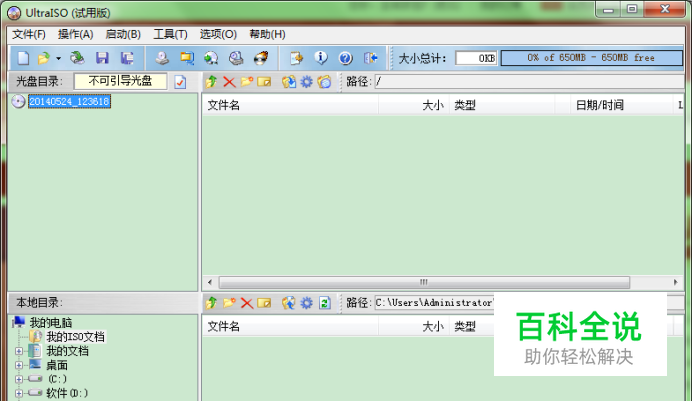Viewport: 692px width, 401px height.
Task: Expand the 我的文档 tree node
Action: (x=19, y=351)
